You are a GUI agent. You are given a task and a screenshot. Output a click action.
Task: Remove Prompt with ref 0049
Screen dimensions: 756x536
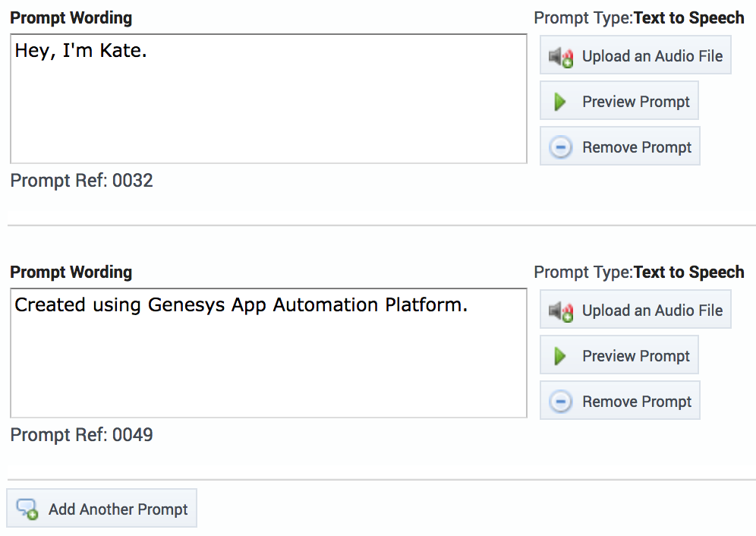coord(620,400)
